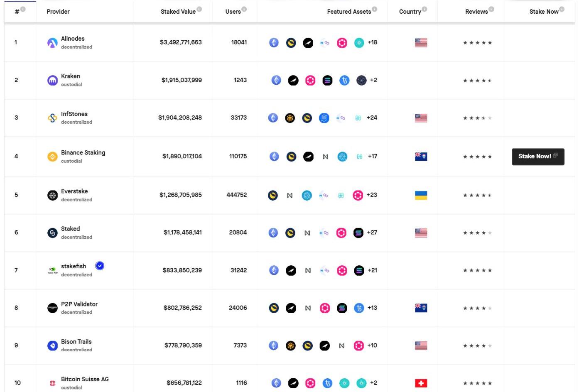Click the star rating in Staked row
Screen dimensions: 579x392
(477, 233)
